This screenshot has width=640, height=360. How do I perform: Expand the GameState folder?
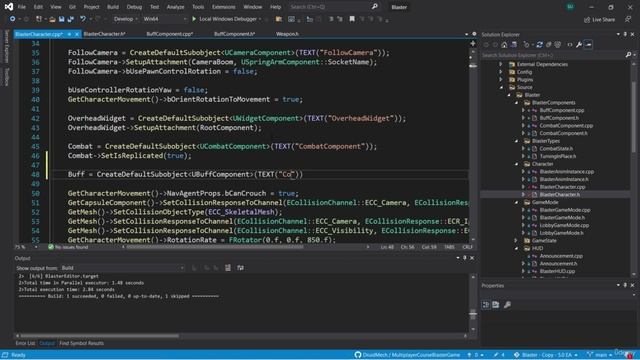(x=516, y=240)
